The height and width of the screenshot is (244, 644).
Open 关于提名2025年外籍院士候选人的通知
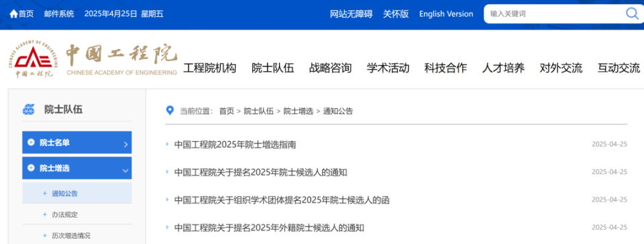point(269,227)
